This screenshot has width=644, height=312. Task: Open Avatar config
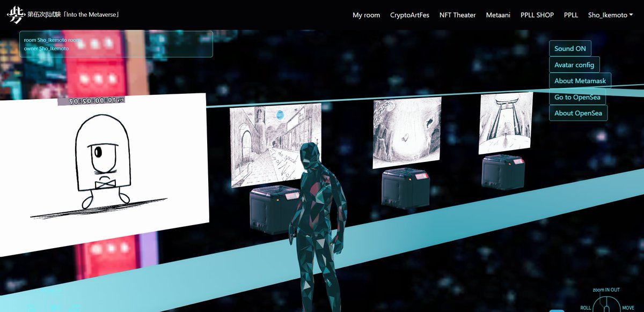[x=574, y=65]
